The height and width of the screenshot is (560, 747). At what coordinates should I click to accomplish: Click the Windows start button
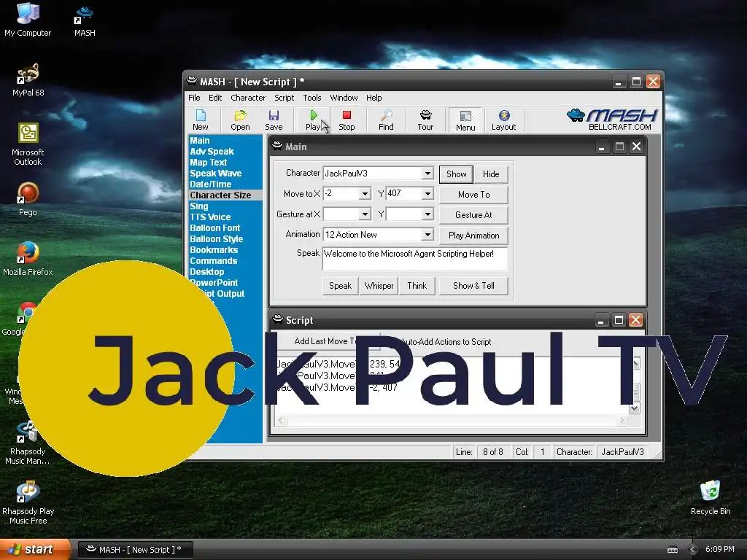click(x=36, y=549)
